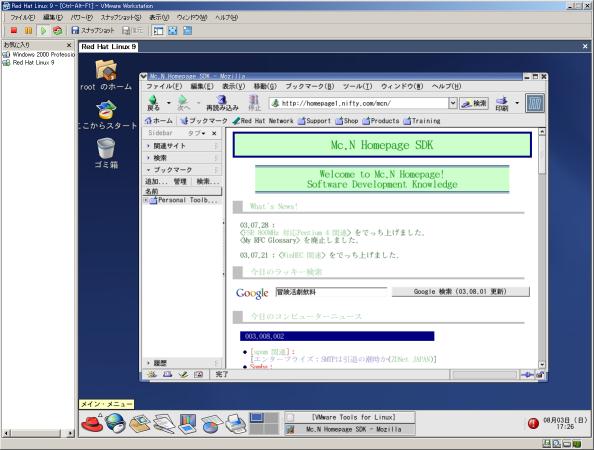The height and width of the screenshot is (450, 594).
Task: Click the VMware reset button
Action: click(57, 30)
